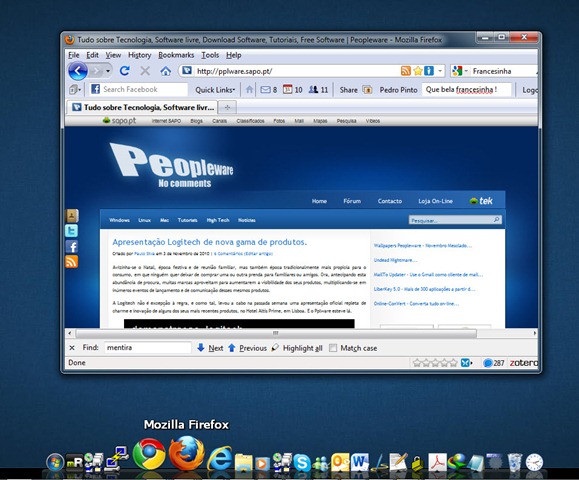Viewport: 579px width, 480px height.
Task: Click the blue status bar icon beside stars
Action: point(466,363)
